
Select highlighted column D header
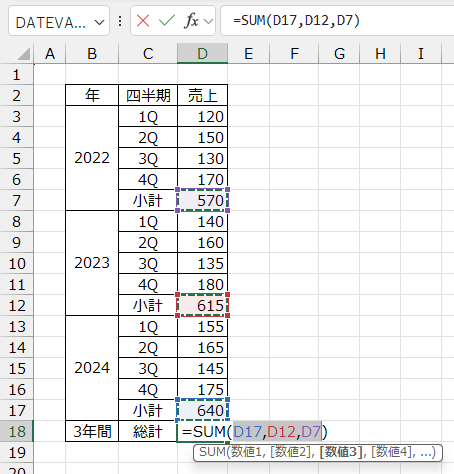(203, 53)
